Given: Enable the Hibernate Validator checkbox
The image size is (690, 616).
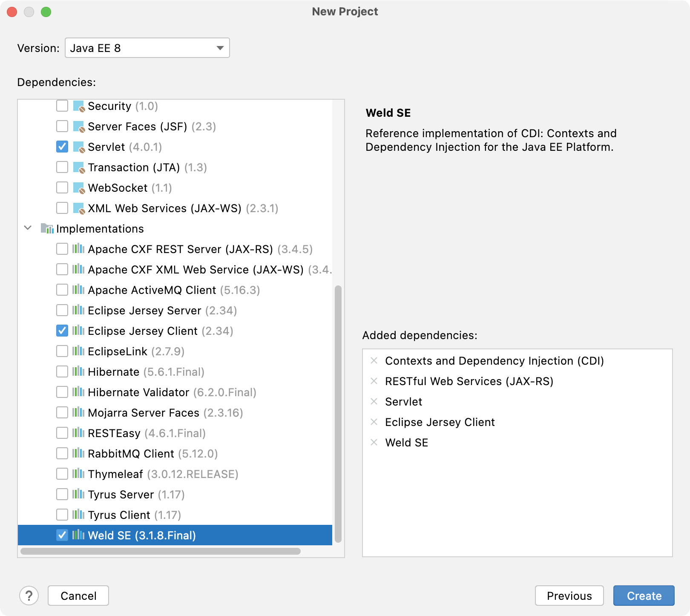Looking at the screenshot, I should tap(62, 392).
